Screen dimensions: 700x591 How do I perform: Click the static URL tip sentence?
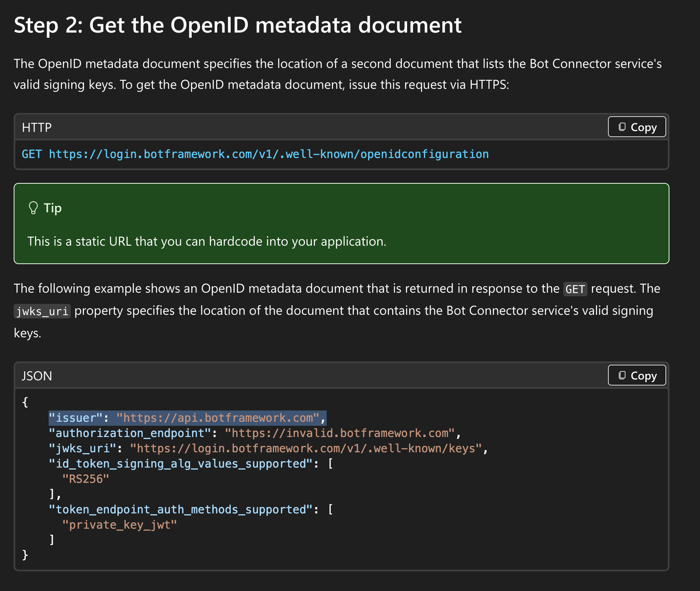207,241
